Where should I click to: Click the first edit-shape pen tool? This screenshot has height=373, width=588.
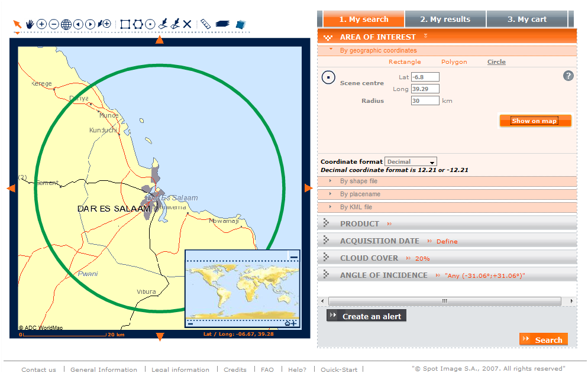pos(163,24)
